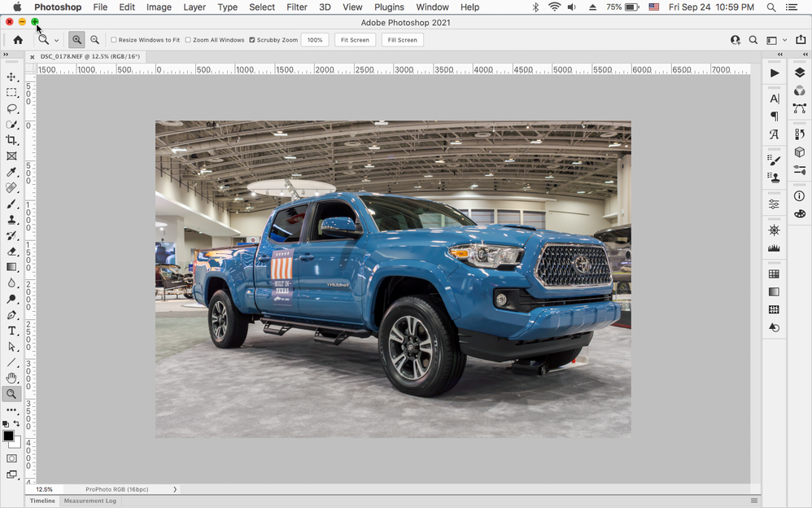Select the History Brush tool
812x508 pixels.
[x=11, y=235]
